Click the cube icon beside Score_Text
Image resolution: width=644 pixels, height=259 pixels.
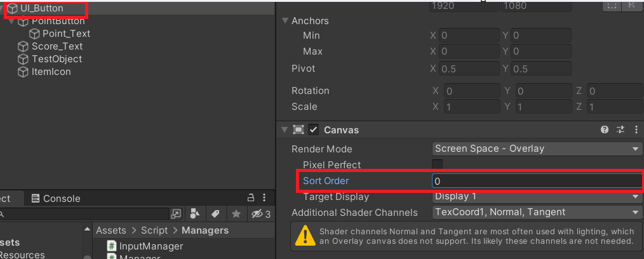23,46
